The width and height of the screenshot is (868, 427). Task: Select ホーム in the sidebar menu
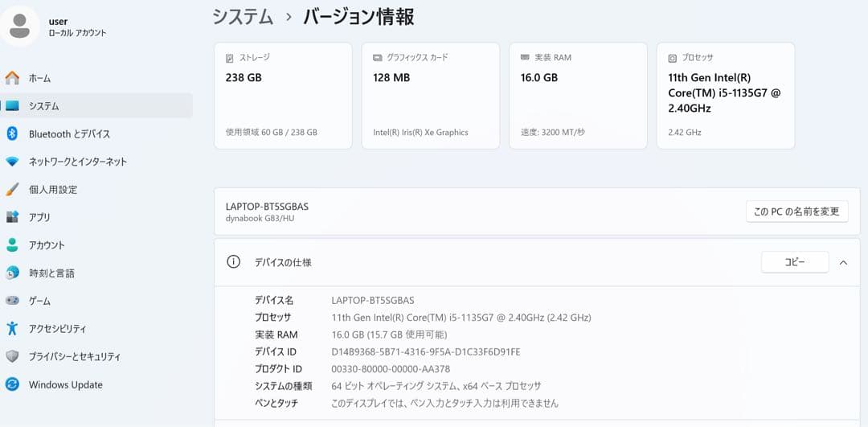coord(96,78)
